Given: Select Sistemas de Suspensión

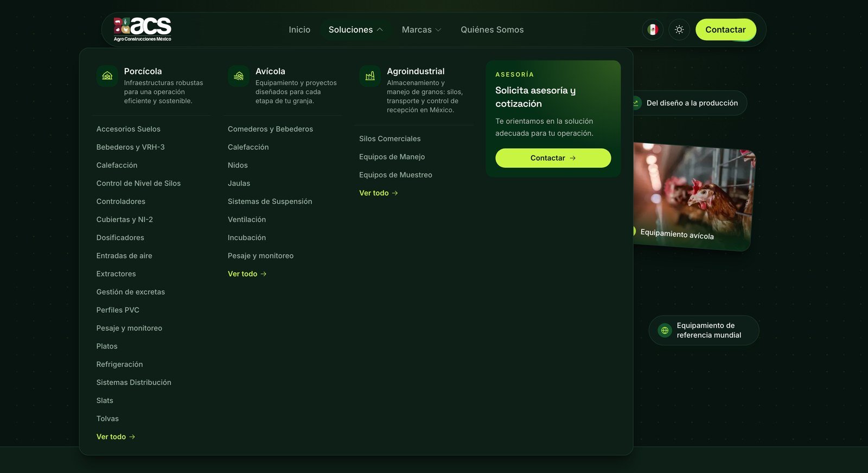Looking at the screenshot, I should tap(270, 201).
